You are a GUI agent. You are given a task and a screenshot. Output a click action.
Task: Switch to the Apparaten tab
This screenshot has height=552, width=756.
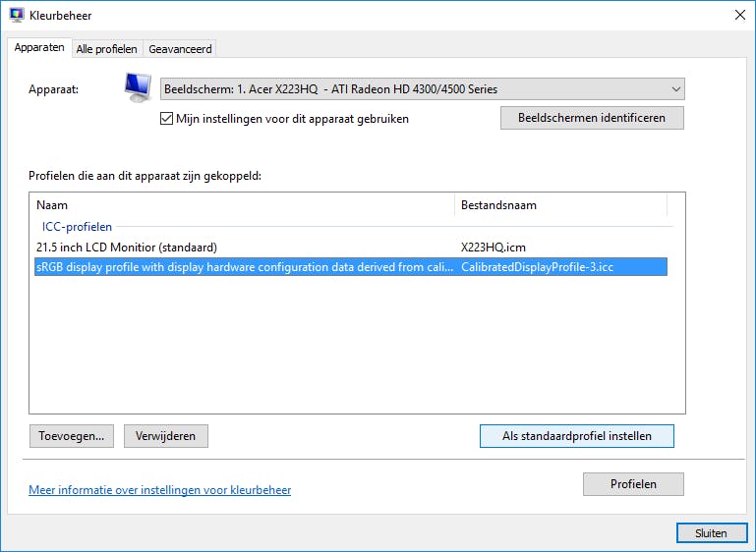point(39,48)
